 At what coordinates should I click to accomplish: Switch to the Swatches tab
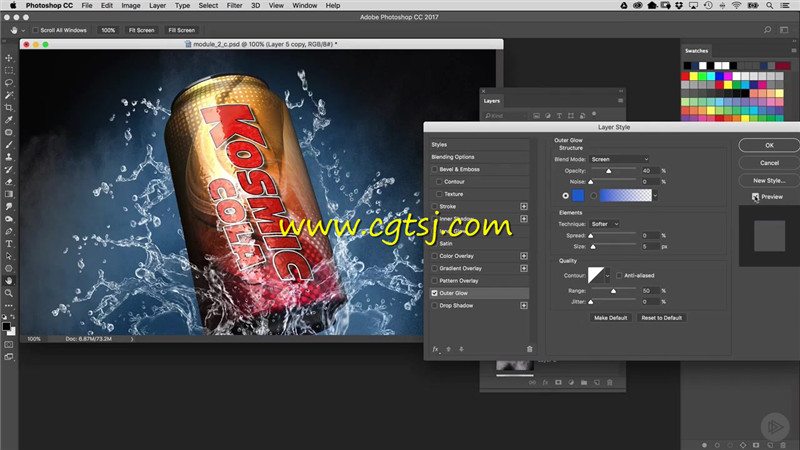(696, 51)
